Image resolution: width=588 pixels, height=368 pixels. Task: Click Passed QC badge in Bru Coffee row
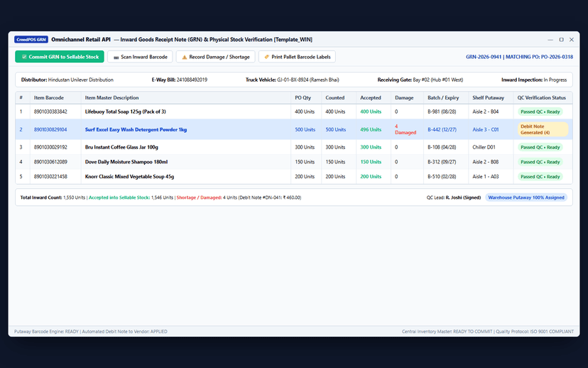pyautogui.click(x=540, y=147)
